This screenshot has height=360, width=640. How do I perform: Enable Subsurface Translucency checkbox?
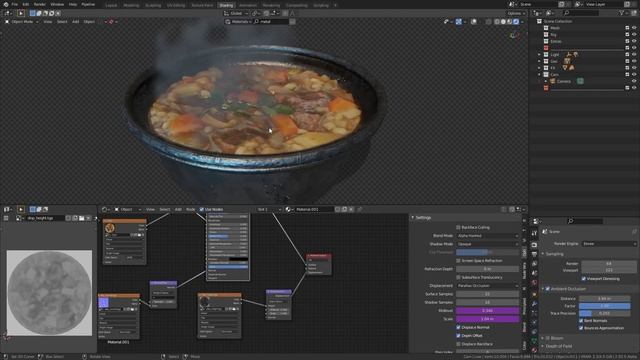[458, 277]
